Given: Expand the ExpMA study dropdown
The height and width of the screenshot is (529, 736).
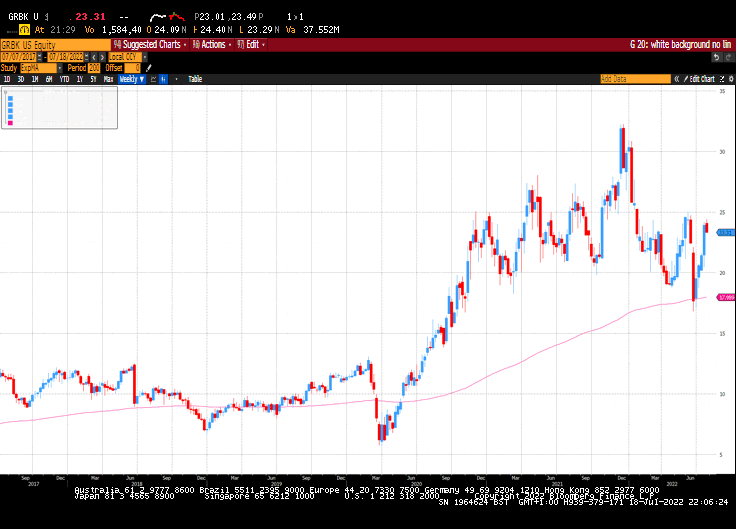Looking at the screenshot, I should pyautogui.click(x=60, y=68).
